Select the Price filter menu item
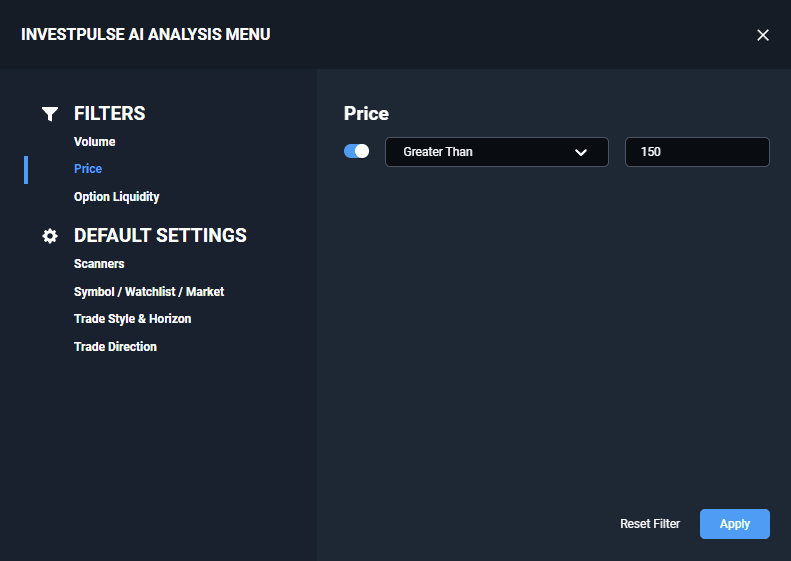The image size is (791, 561). pos(88,169)
